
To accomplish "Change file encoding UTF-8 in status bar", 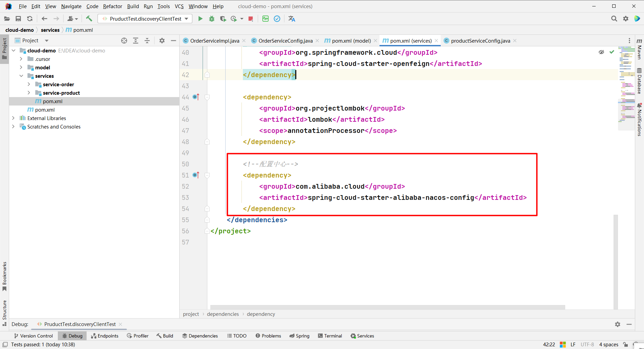I will click(587, 345).
